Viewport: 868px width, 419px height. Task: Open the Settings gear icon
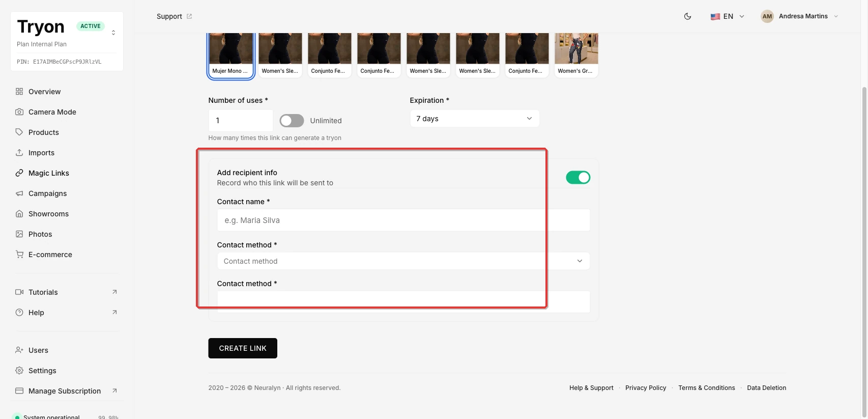[19, 371]
